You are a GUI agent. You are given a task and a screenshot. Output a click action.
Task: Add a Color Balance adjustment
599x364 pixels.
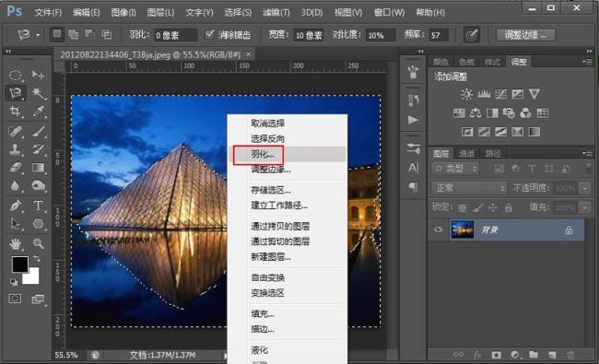476,112
